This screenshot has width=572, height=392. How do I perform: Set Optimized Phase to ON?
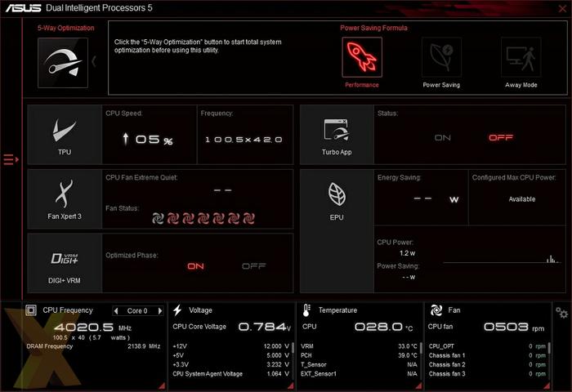195,266
